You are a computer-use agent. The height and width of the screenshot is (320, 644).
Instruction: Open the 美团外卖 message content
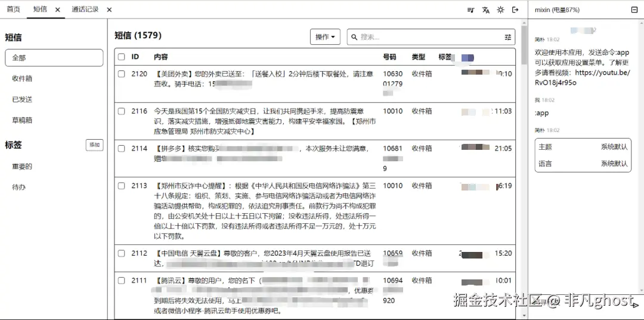pos(264,79)
